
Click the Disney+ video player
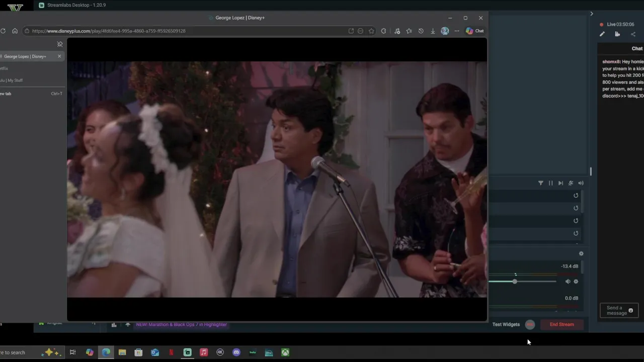[x=277, y=179]
